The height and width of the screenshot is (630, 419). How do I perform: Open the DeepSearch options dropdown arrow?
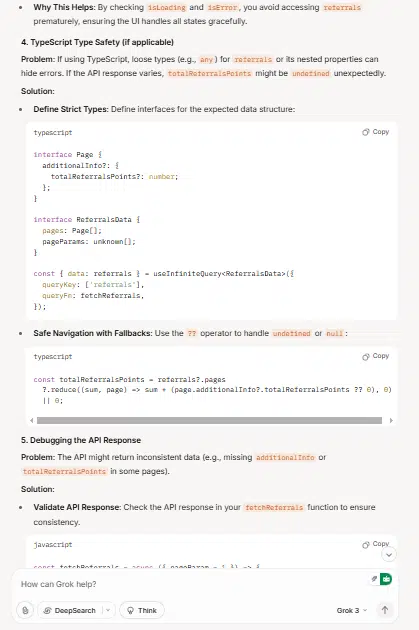[108, 610]
